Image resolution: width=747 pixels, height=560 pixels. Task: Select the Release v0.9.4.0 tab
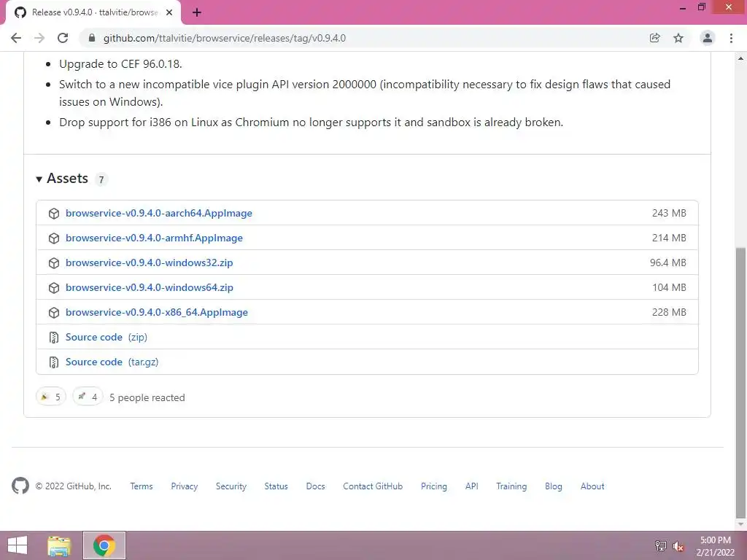point(93,12)
